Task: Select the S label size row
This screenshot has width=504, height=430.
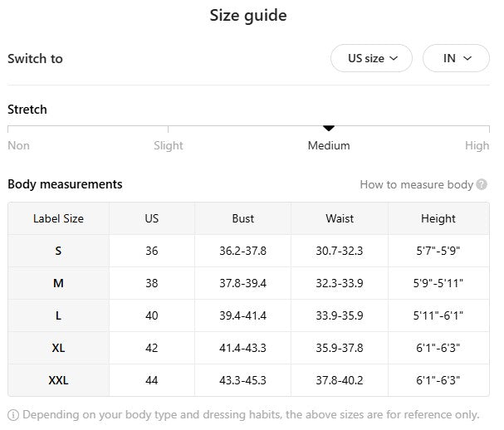Action: pyautogui.click(x=58, y=251)
